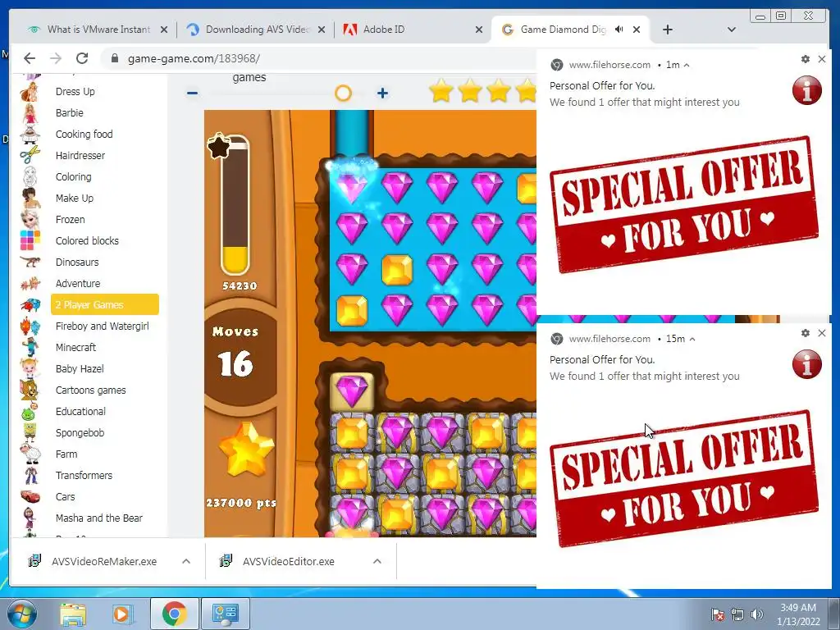Close the What is VMware Instant tab
The height and width of the screenshot is (630, 840).
164,30
